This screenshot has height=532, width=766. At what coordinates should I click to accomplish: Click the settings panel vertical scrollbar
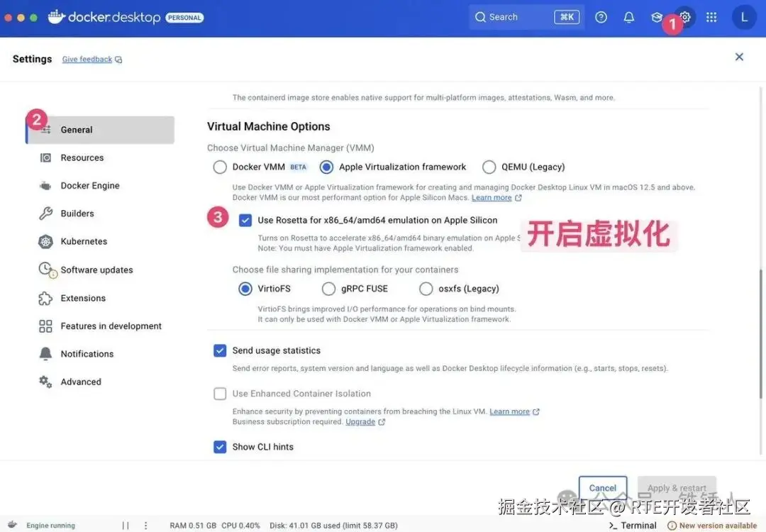click(760, 333)
